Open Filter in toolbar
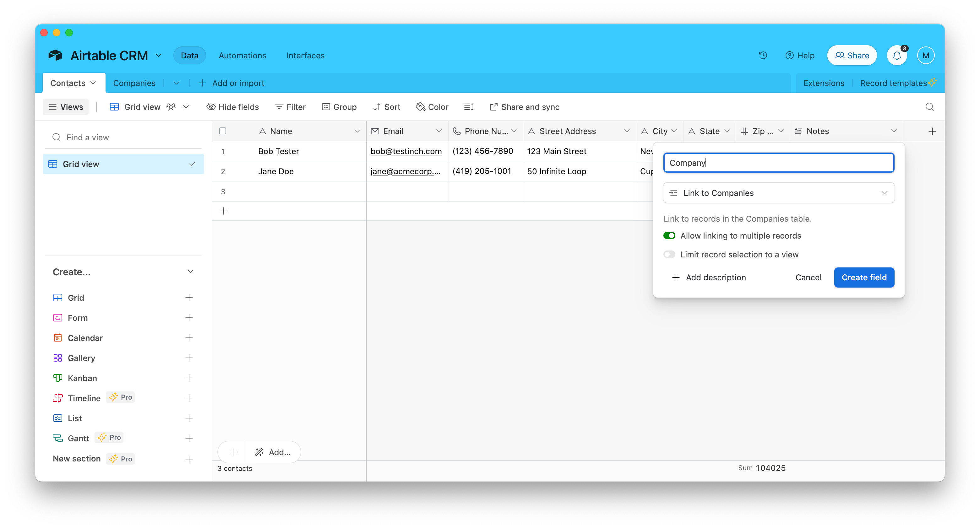 (x=290, y=107)
